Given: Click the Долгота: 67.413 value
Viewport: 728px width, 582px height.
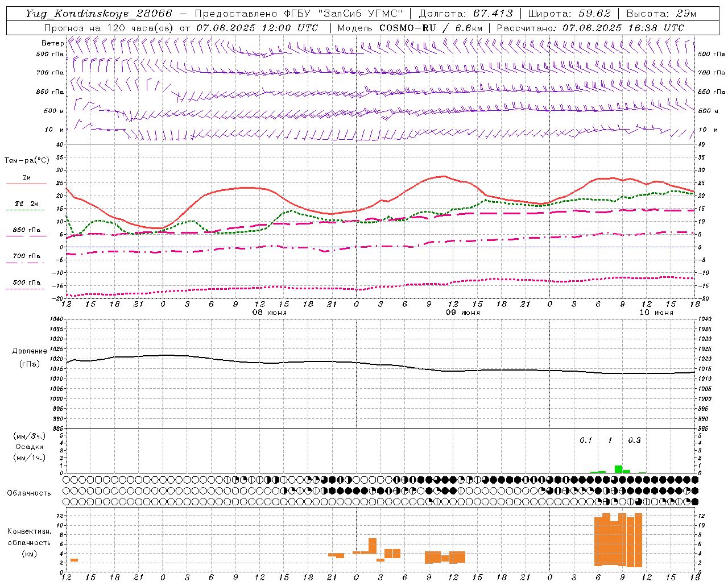Looking at the screenshot, I should tap(465, 14).
